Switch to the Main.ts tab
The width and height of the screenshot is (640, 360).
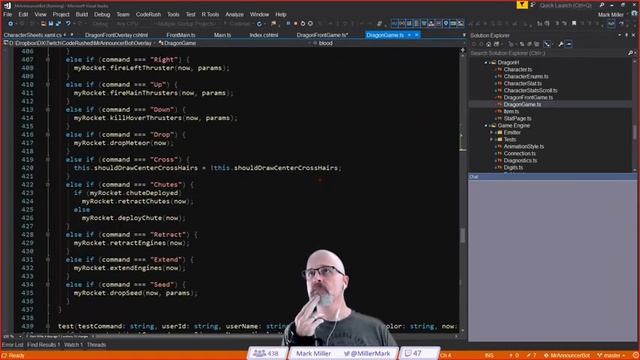pos(222,35)
